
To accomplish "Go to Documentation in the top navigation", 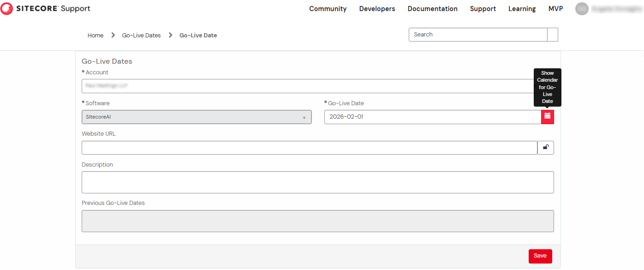I will click(432, 9).
